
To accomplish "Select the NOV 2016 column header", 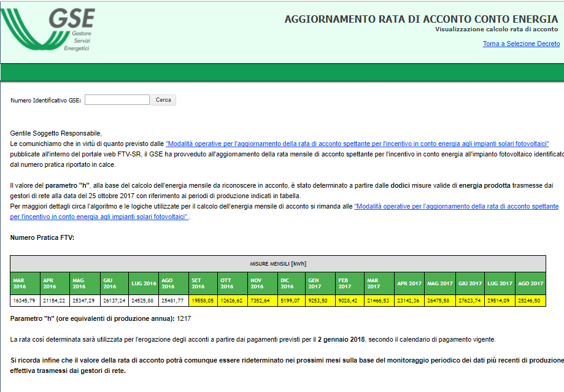I will click(x=263, y=283).
